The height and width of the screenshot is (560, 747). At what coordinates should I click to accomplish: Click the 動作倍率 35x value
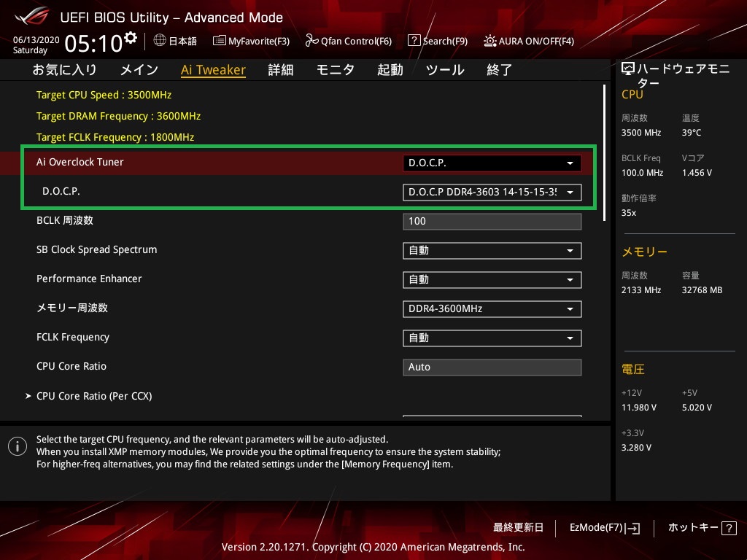coord(629,212)
